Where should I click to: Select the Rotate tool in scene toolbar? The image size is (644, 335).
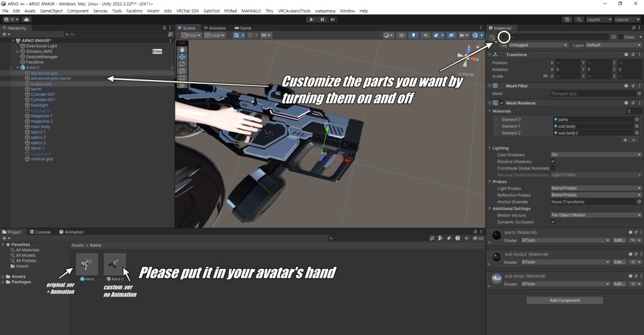182,64
